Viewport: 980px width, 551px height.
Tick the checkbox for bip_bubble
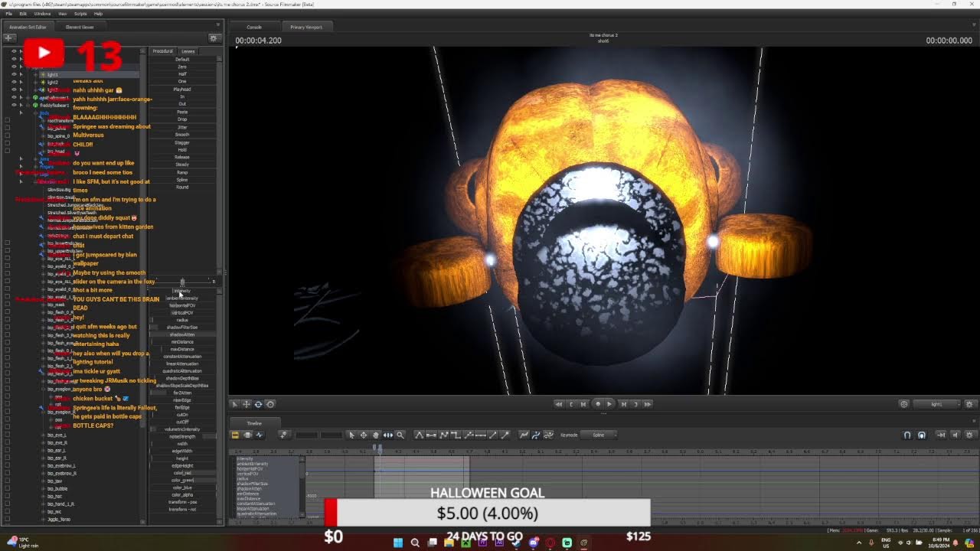pyautogui.click(x=8, y=488)
